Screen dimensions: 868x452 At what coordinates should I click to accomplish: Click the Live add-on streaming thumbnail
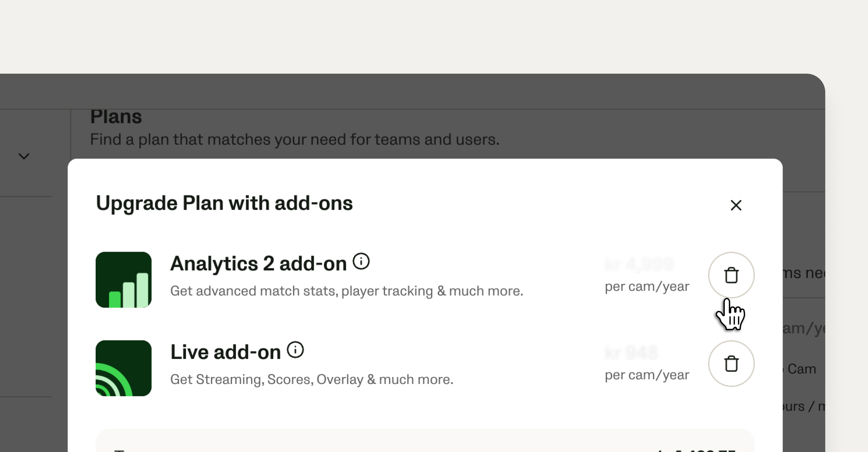(x=124, y=368)
